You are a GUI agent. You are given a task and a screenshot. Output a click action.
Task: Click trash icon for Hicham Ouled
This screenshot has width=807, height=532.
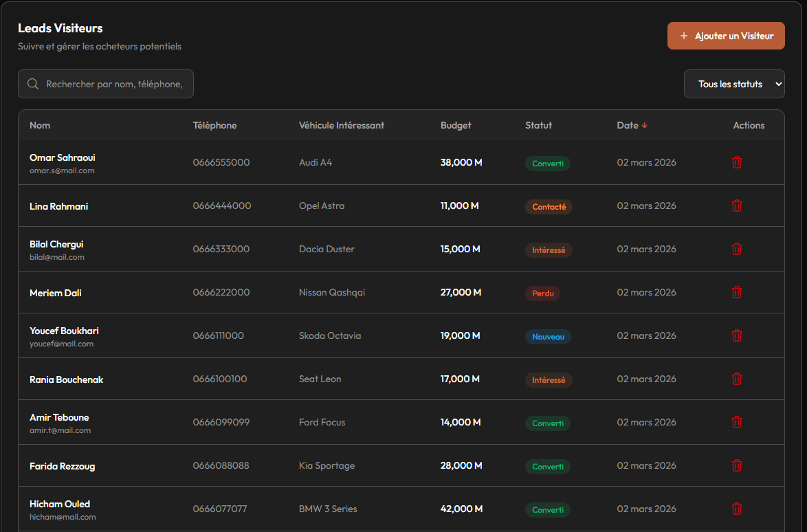click(x=736, y=509)
